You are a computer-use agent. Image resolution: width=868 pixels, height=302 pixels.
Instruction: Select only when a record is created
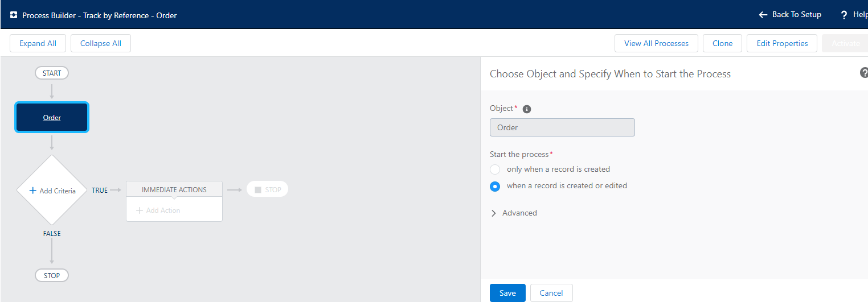[x=495, y=169]
